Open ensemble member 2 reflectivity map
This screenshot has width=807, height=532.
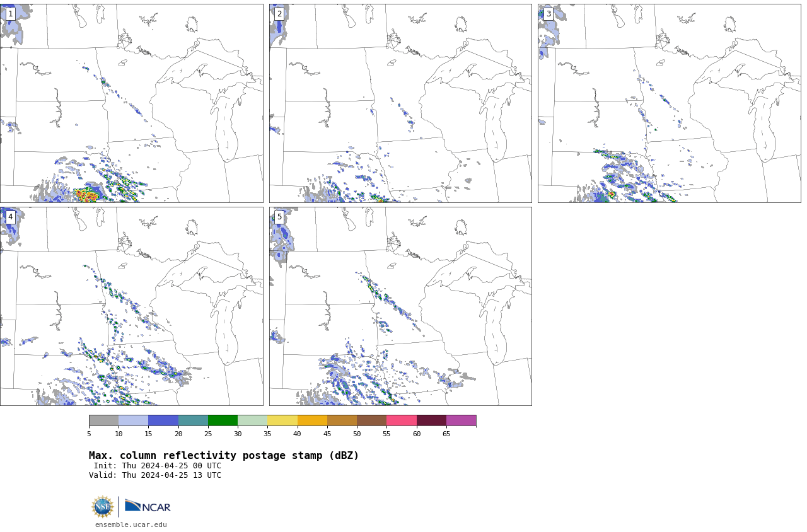400,103
